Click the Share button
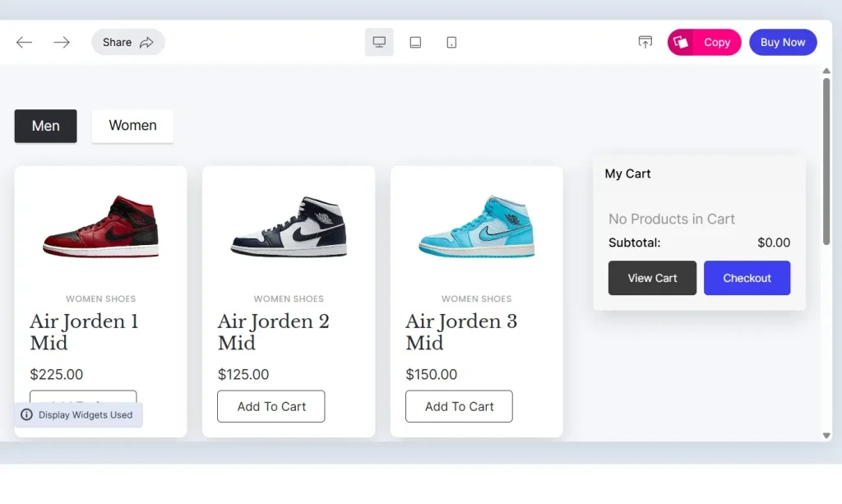Viewport: 842px width, 504px height. coord(128,42)
